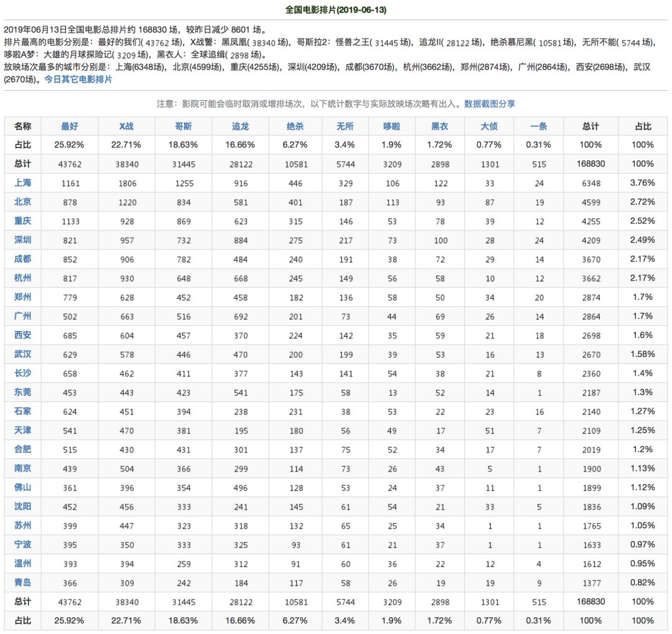The image size is (672, 634).
Task: Open the 杭州 city link
Action: [x=23, y=278]
